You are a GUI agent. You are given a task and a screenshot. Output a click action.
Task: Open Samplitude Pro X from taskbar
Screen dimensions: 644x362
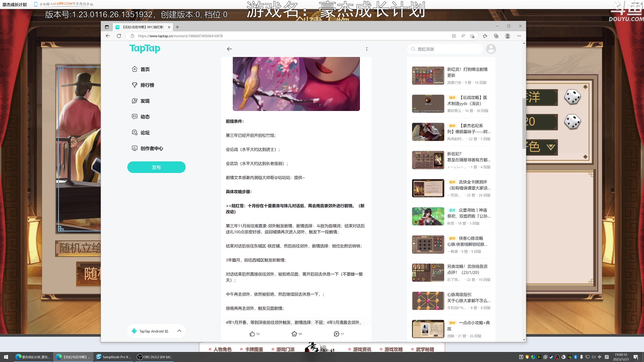click(114, 357)
